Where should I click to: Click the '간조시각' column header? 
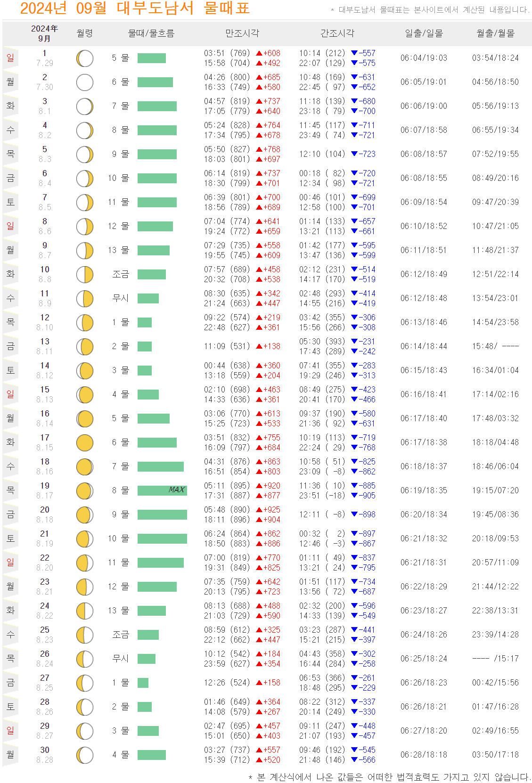[337, 33]
